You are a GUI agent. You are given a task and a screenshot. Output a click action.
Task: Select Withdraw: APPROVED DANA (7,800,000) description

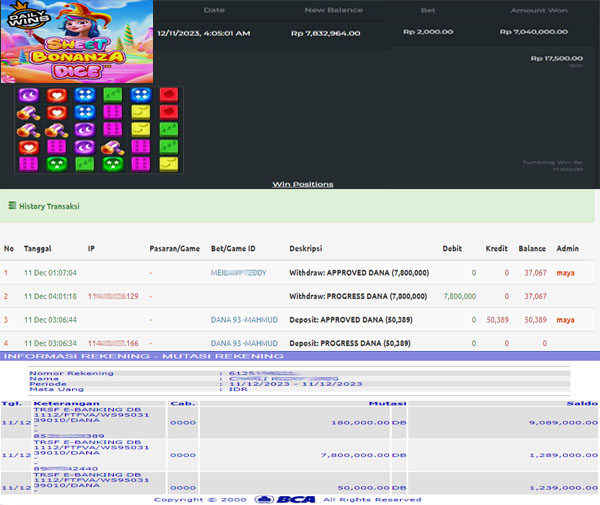pyautogui.click(x=359, y=273)
